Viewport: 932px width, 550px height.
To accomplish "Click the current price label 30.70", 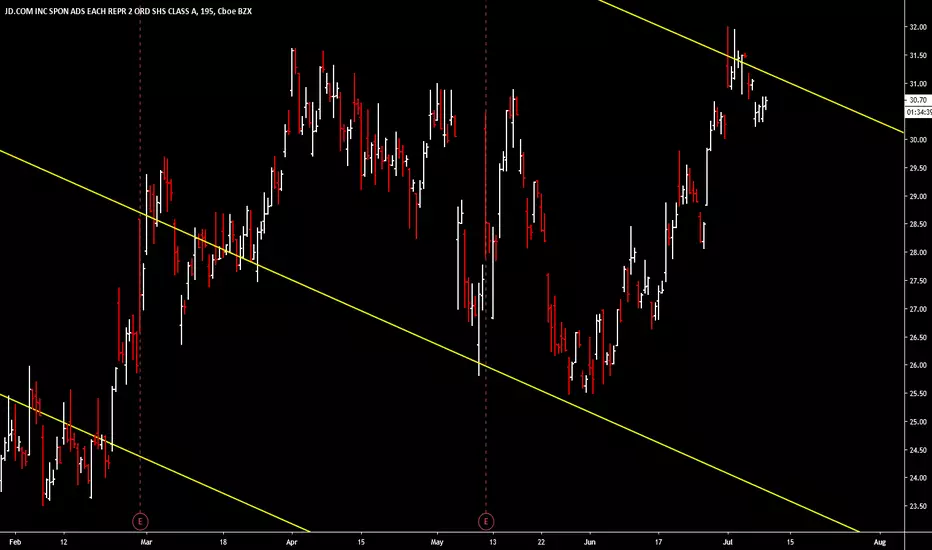I will (x=918, y=100).
